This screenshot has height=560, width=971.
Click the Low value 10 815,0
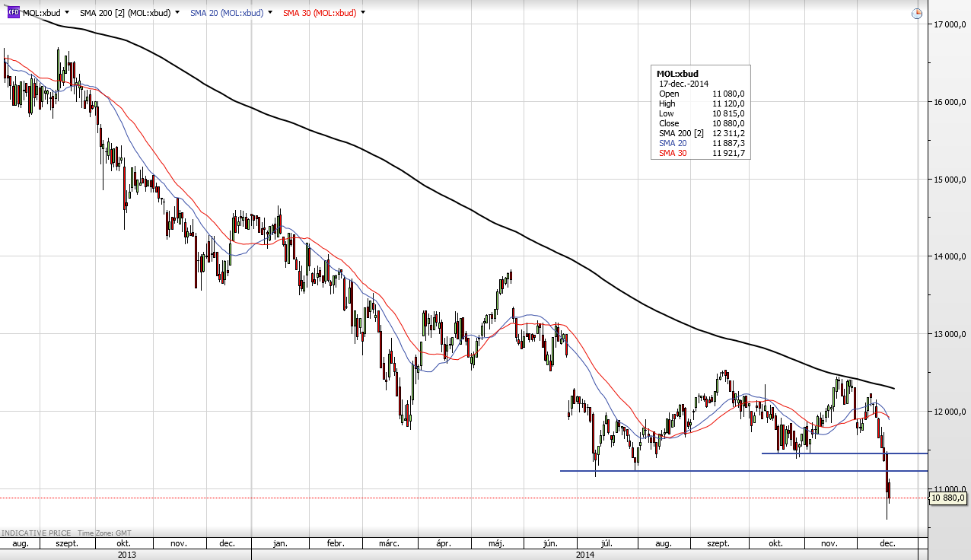(728, 113)
